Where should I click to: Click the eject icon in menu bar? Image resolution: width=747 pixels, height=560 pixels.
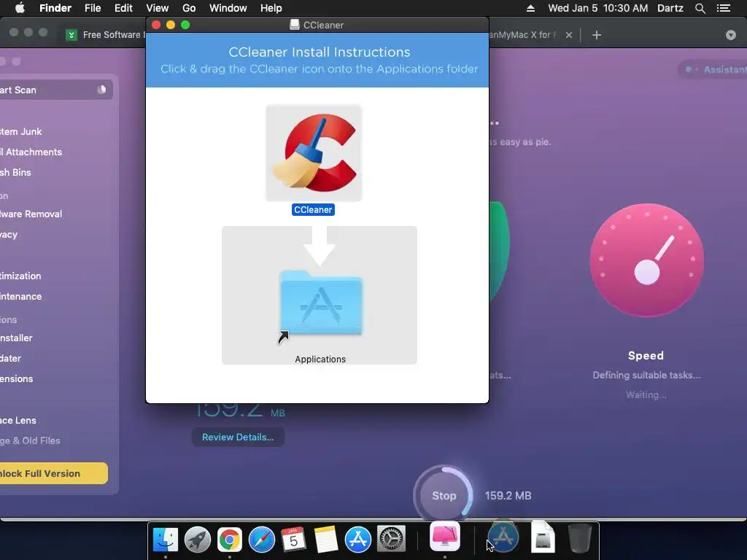click(530, 8)
